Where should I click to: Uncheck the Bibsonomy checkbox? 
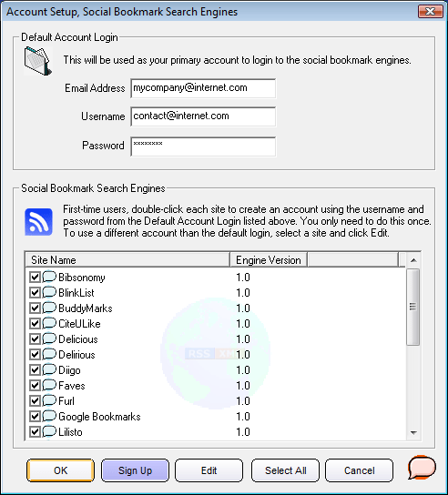point(35,277)
